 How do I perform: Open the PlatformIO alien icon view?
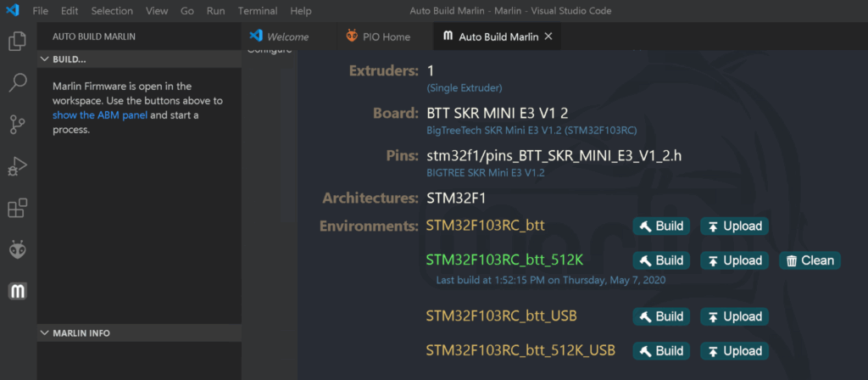(18, 249)
